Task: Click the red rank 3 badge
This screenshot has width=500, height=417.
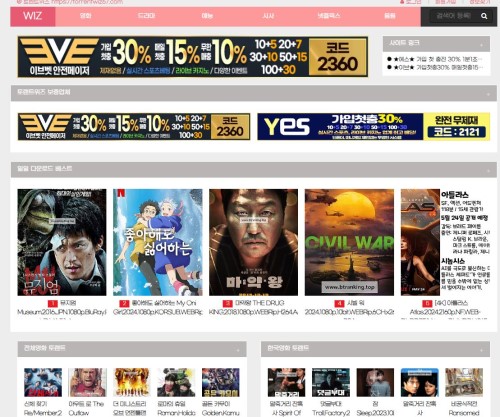Action: (227, 303)
